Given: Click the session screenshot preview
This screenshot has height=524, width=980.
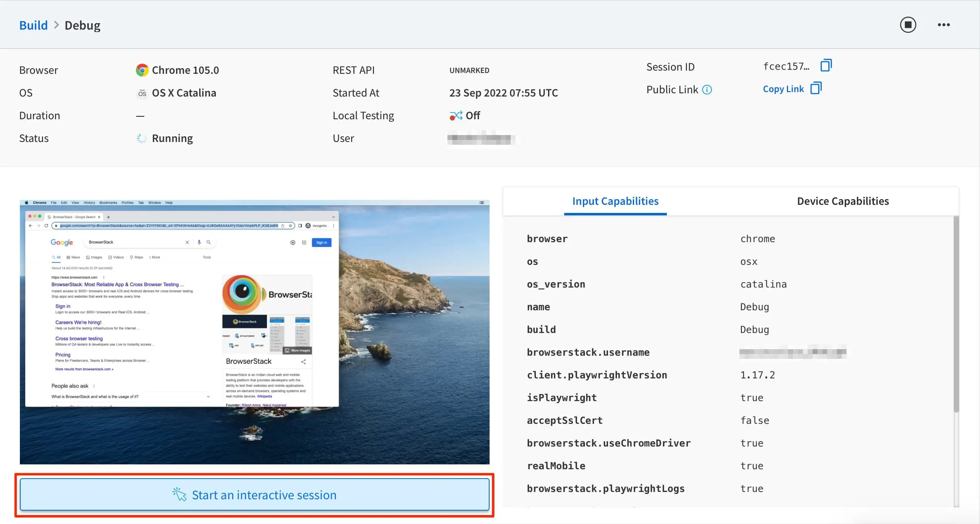Looking at the screenshot, I should [x=254, y=332].
